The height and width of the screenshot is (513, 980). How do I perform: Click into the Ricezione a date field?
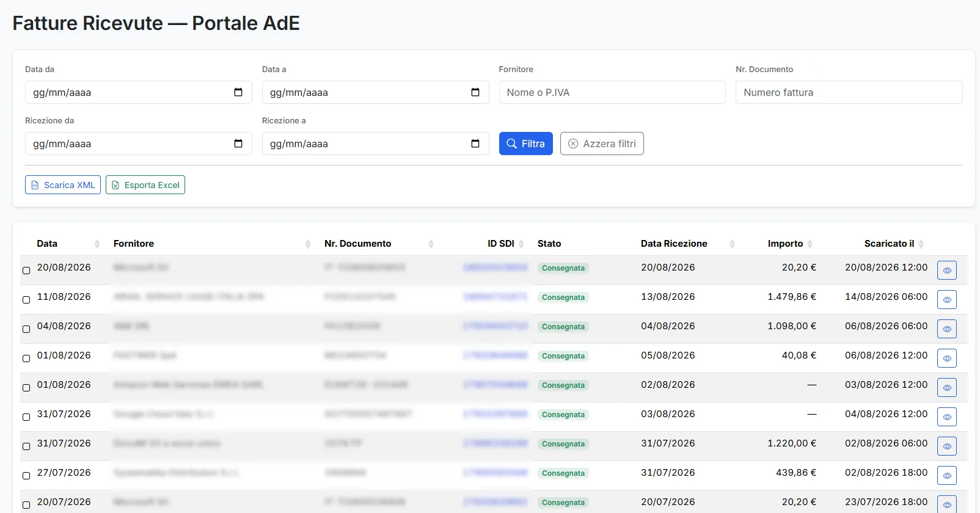tap(375, 144)
